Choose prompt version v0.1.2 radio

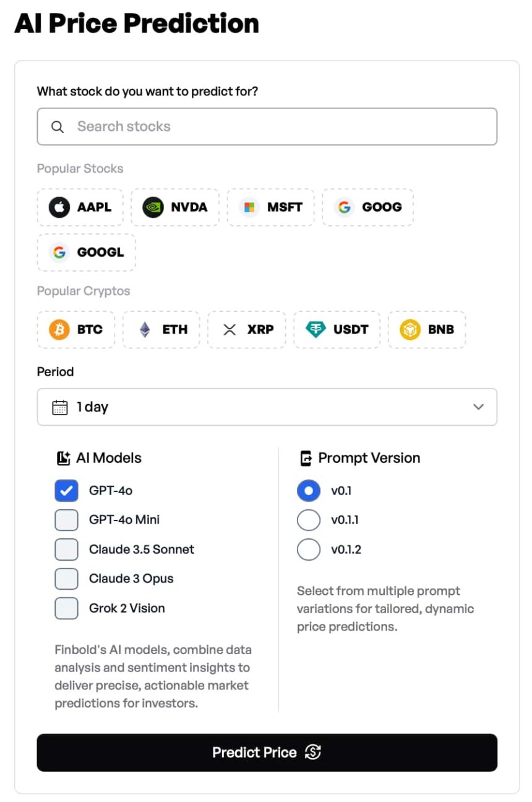coord(309,550)
